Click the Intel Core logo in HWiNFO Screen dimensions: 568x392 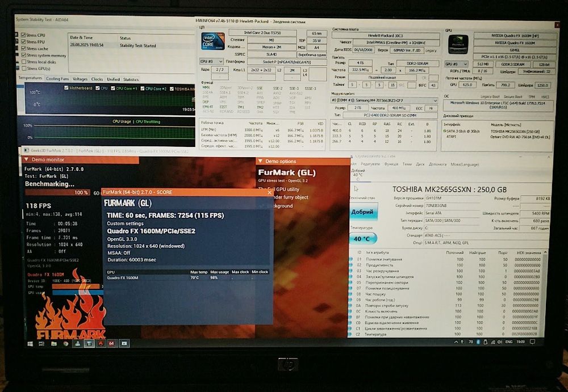click(212, 41)
